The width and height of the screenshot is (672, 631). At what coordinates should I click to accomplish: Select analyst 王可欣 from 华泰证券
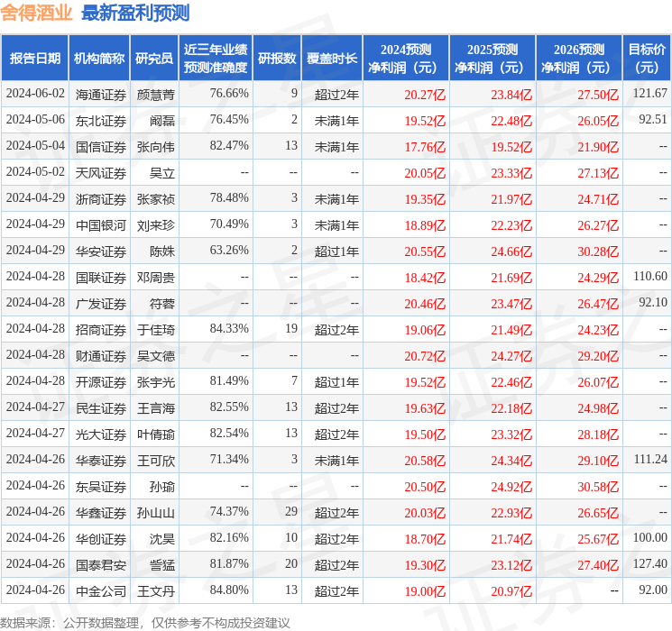155,461
